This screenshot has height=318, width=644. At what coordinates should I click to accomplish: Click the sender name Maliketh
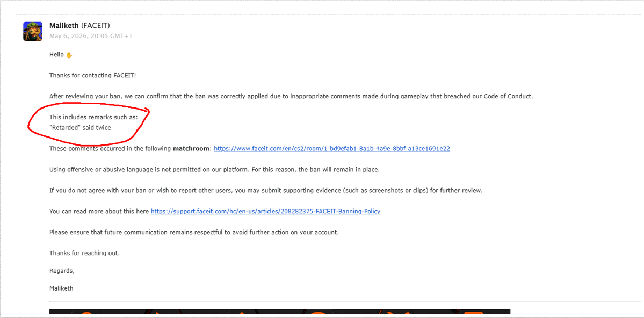tap(64, 26)
